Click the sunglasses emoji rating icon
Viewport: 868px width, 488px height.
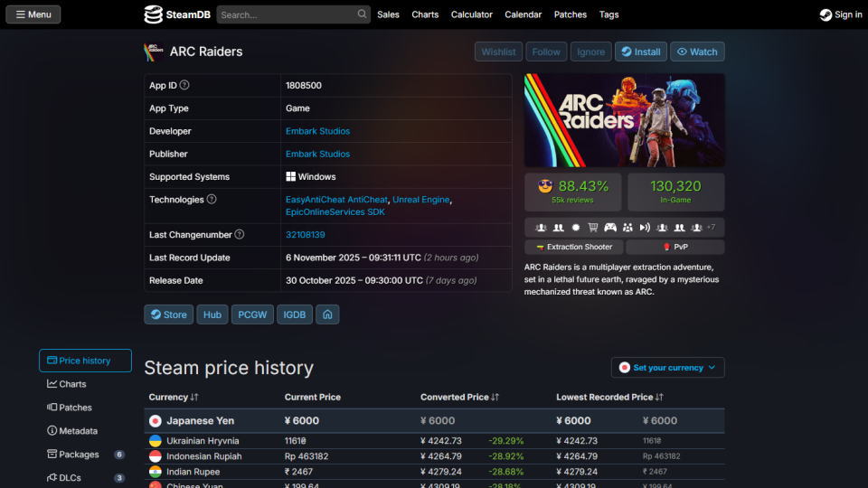coord(545,186)
